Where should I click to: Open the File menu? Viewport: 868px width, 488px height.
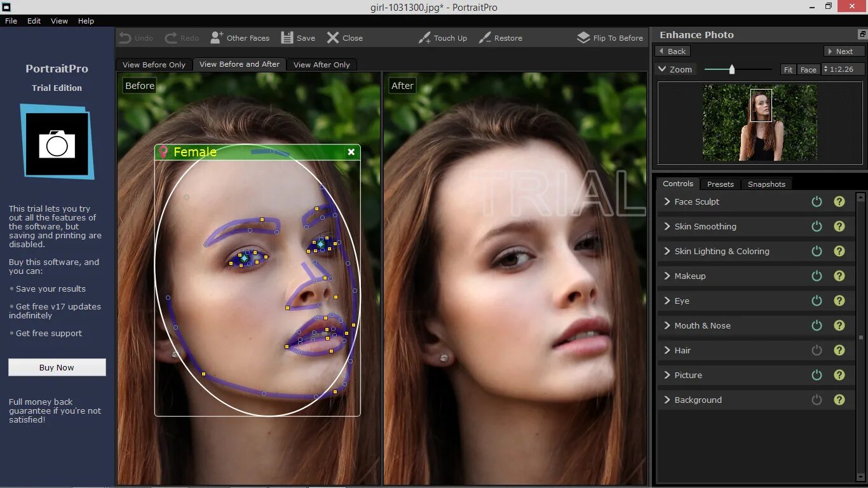[11, 21]
